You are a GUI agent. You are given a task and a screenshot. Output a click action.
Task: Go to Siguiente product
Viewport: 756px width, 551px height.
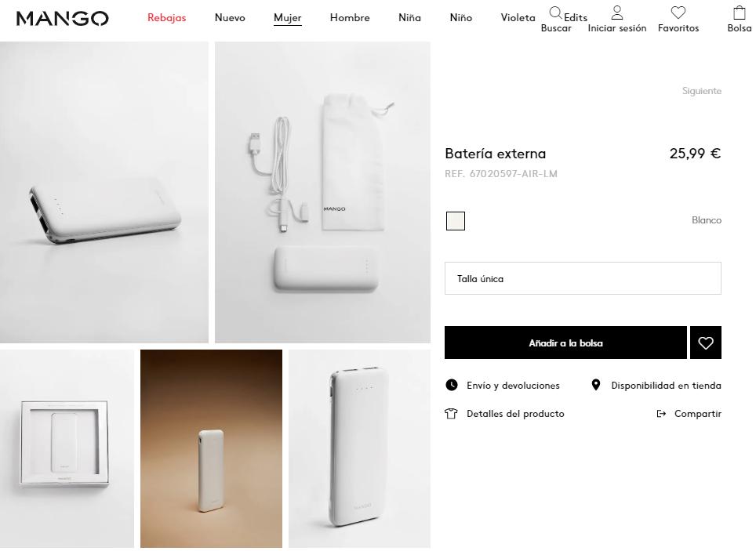coord(701,91)
